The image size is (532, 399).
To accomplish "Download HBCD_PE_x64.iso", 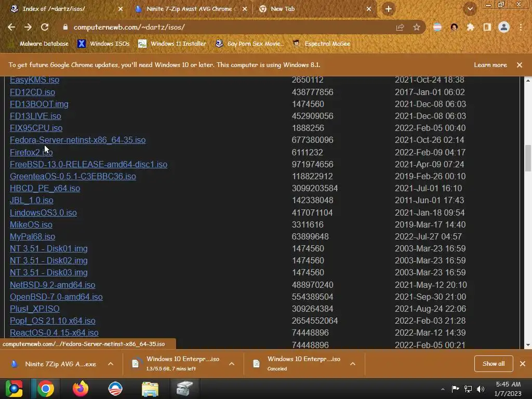I will [x=45, y=188].
